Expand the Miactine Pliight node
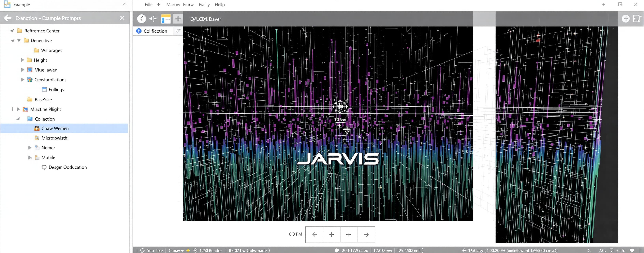This screenshot has height=253, width=644. coord(18,109)
